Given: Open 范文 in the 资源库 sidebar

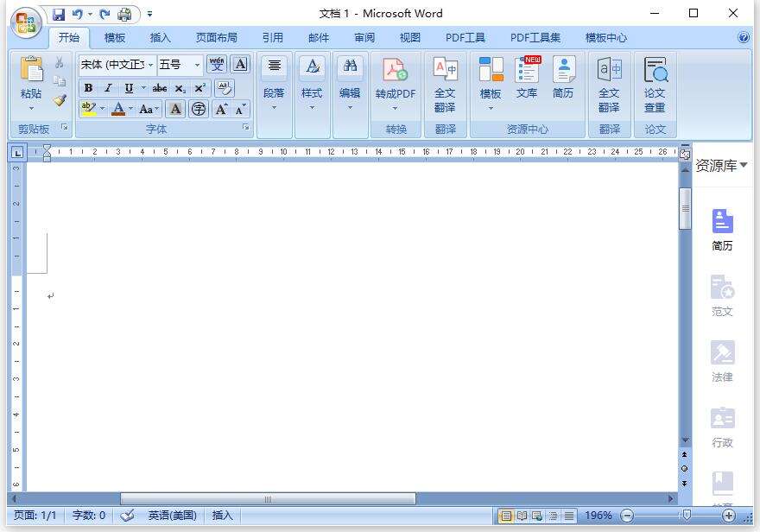Looking at the screenshot, I should click(722, 296).
